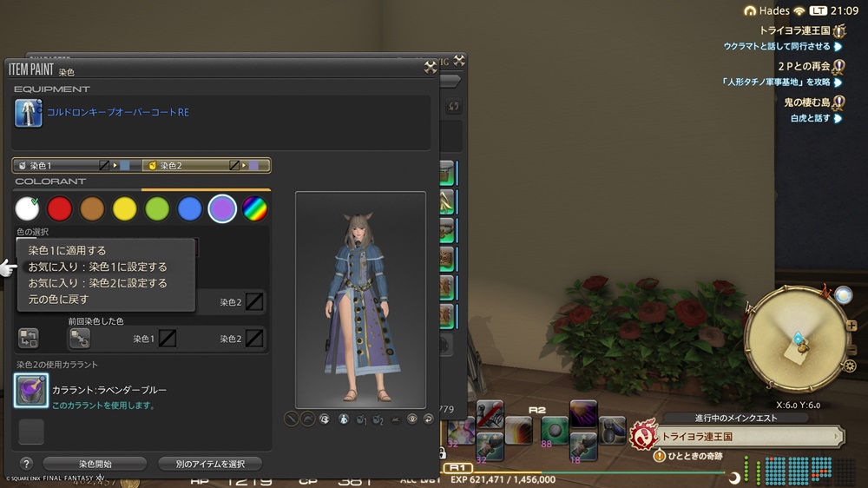This screenshot has height=488, width=868.
Task: Click the arrow beside the 染色1 tab swatch
Action: click(x=115, y=165)
